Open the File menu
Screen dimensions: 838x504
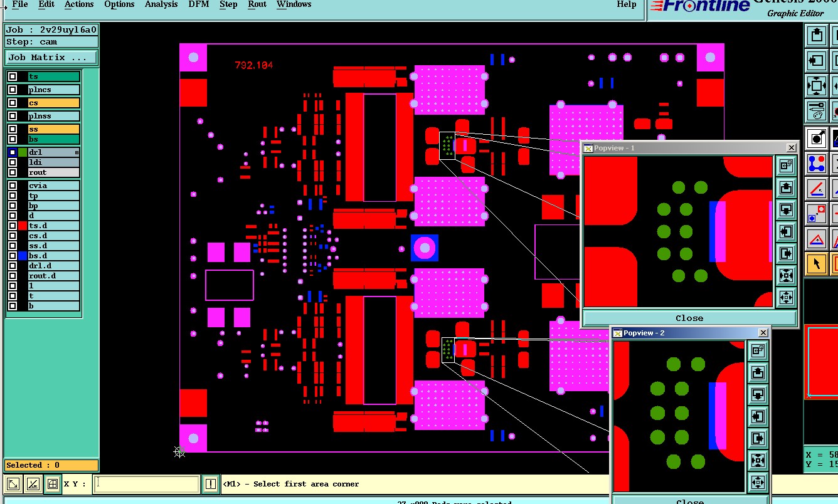click(19, 4)
